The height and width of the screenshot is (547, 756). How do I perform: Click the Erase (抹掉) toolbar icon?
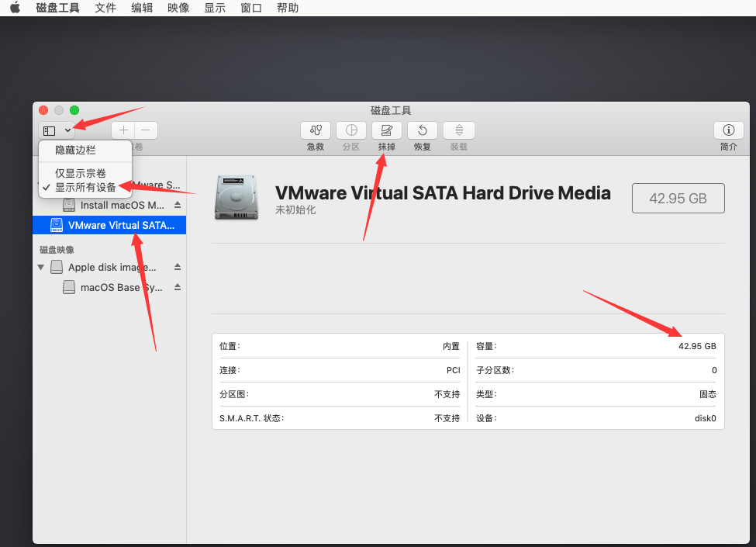(x=387, y=130)
